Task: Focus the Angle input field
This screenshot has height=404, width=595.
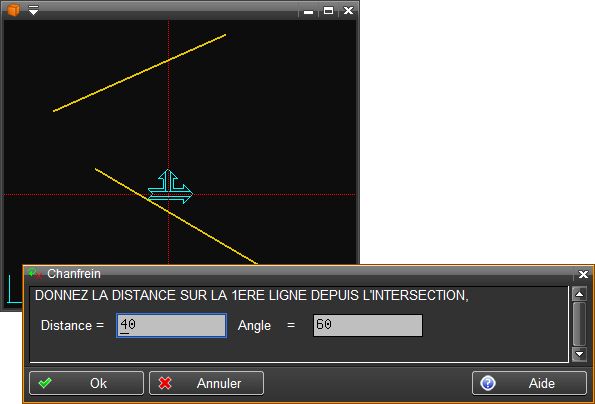Action: coord(368,325)
